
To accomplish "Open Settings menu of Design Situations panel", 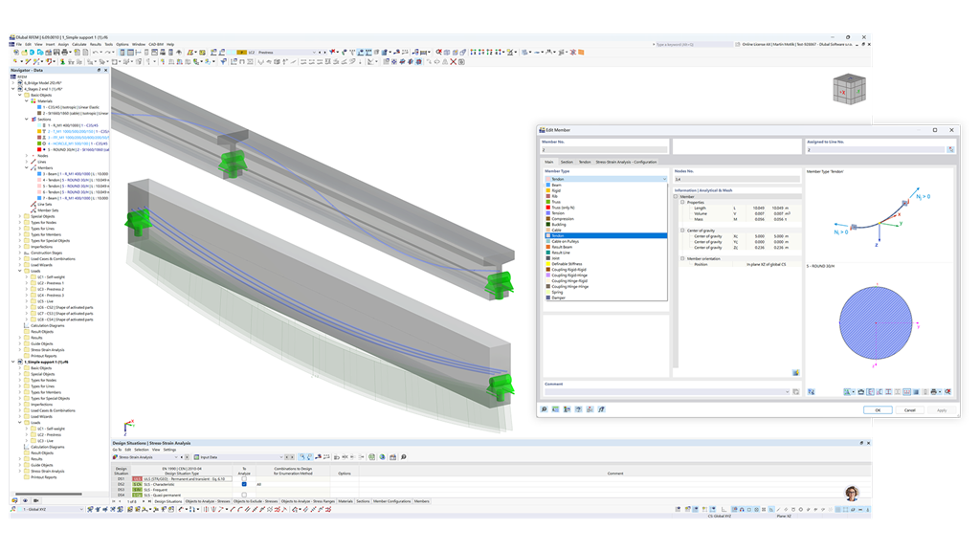I will pyautogui.click(x=169, y=450).
